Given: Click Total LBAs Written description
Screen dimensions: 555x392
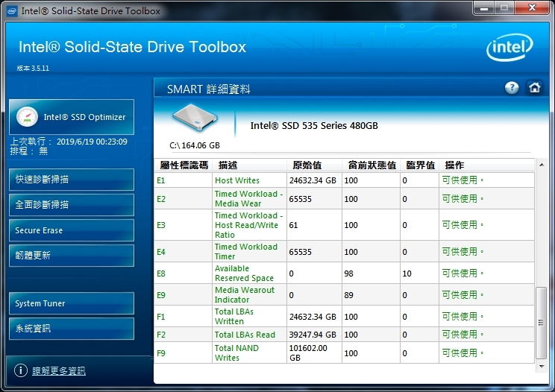Looking at the screenshot, I should tap(234, 316).
